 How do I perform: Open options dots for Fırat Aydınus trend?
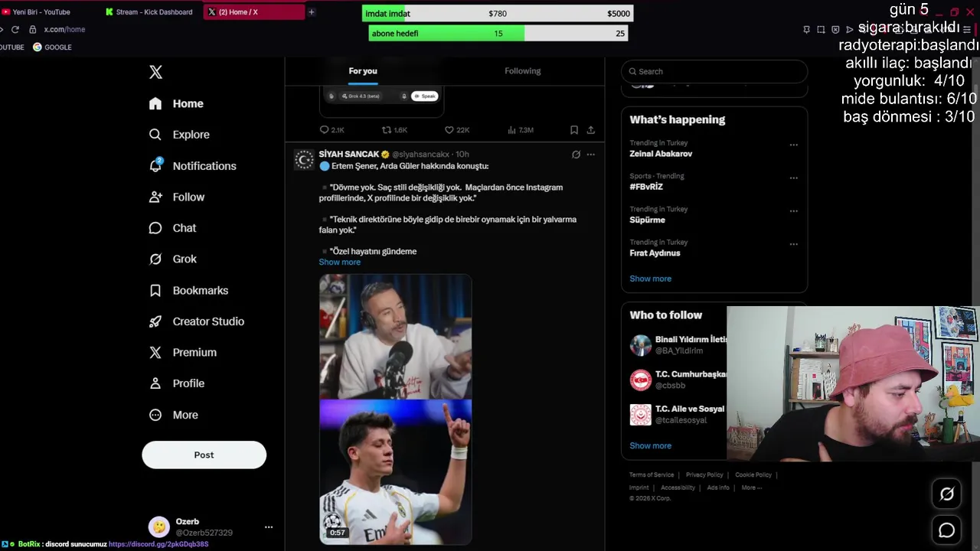click(x=793, y=244)
